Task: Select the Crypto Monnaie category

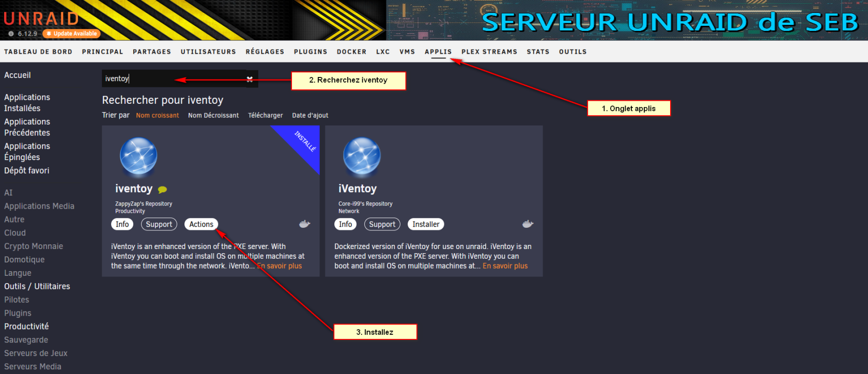Action: click(x=34, y=246)
